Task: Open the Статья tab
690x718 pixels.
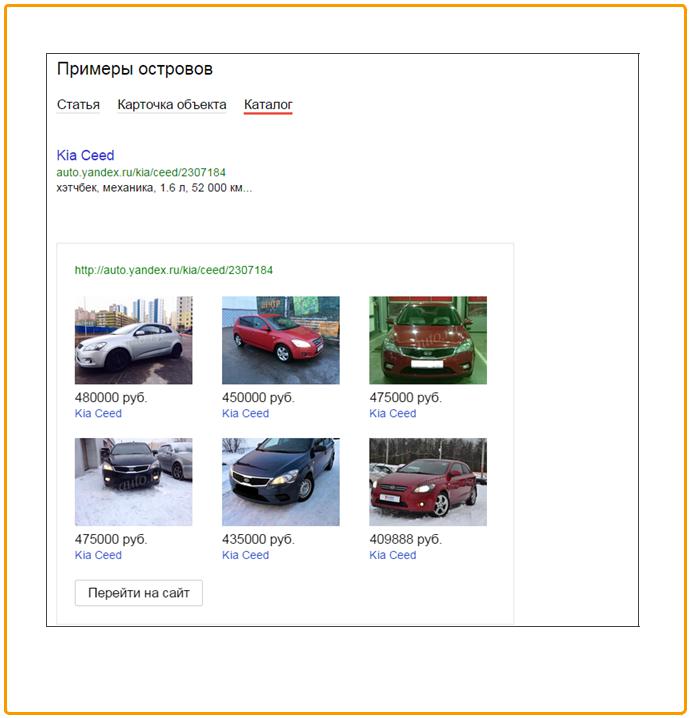Action: click(x=78, y=104)
